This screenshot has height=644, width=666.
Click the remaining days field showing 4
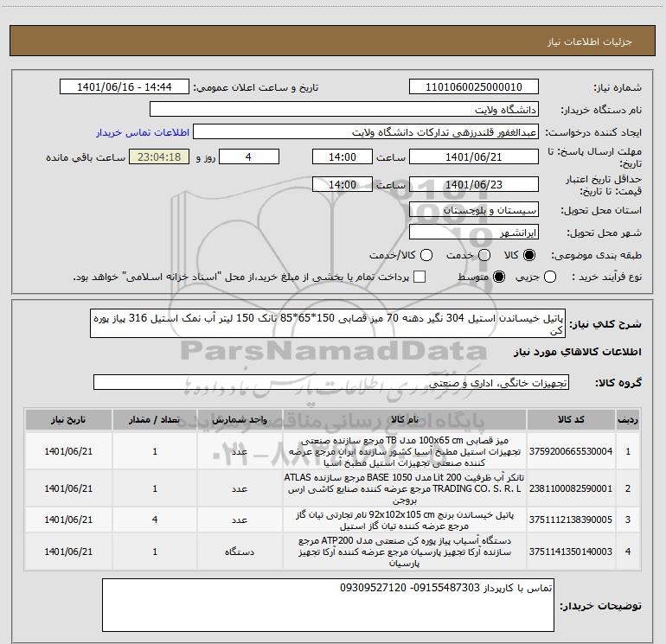249,156
